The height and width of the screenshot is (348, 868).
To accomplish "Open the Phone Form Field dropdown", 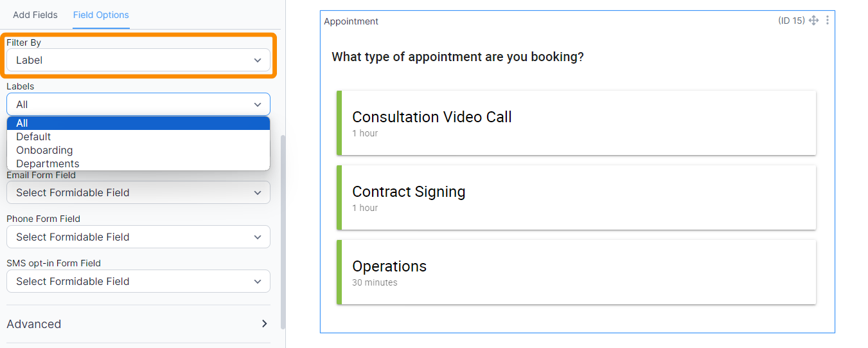I will [138, 237].
